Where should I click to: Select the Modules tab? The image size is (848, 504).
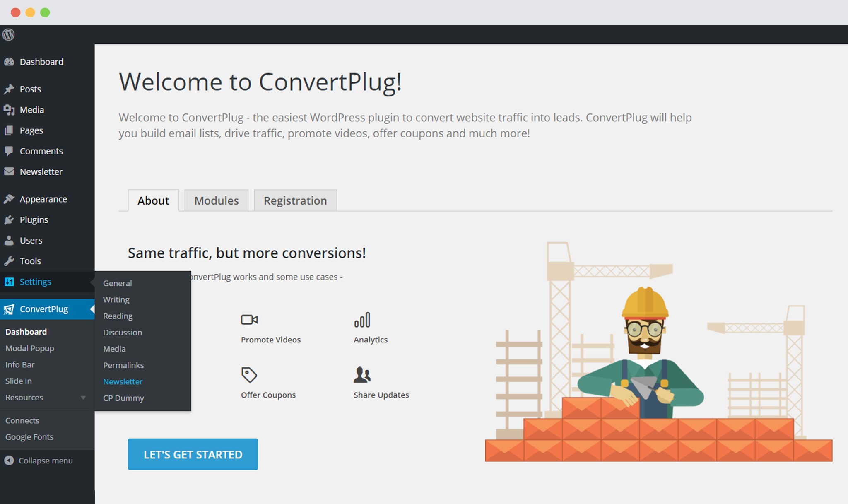coord(217,200)
